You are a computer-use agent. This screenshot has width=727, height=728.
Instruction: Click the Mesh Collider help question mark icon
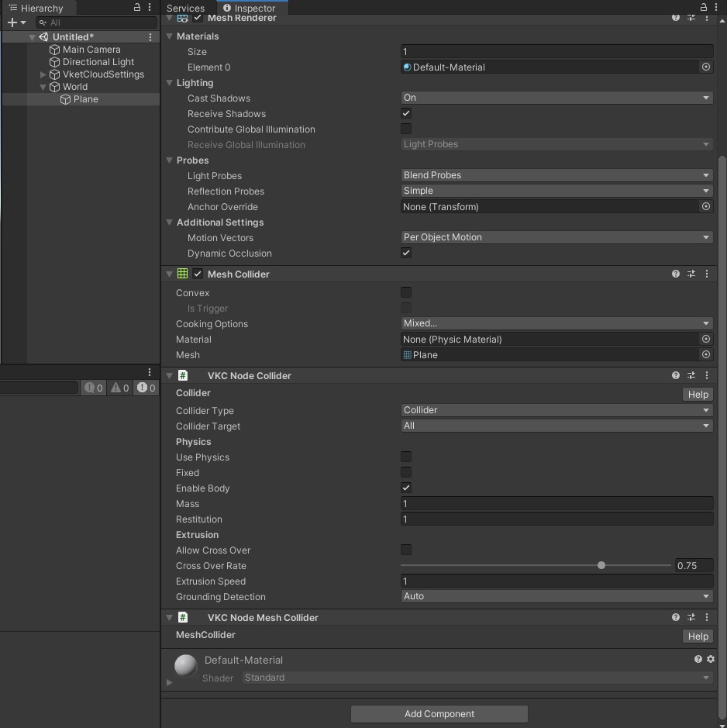pos(676,274)
